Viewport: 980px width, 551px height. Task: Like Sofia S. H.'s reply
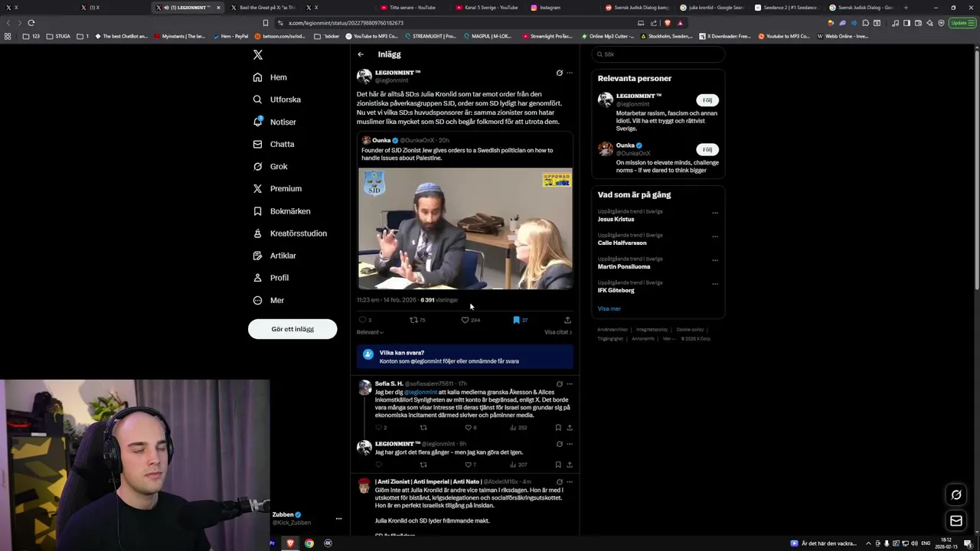(x=469, y=428)
